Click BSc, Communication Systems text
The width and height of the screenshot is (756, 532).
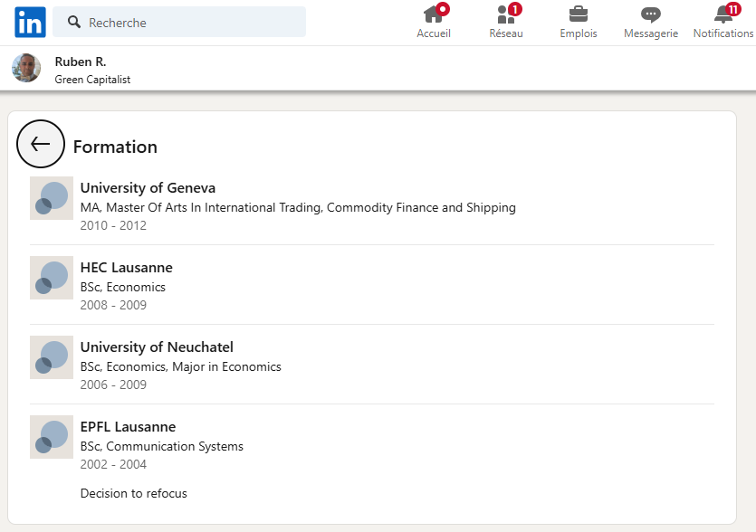(x=162, y=447)
